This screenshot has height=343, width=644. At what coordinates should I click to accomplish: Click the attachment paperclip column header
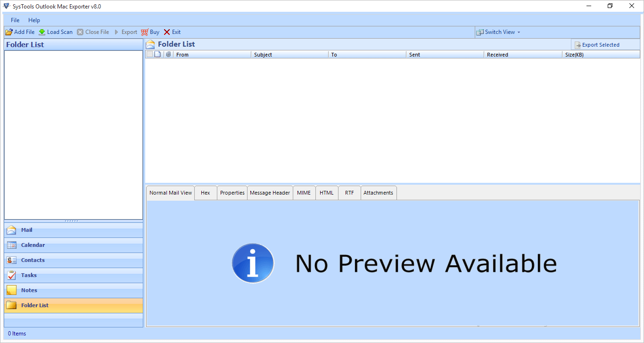click(x=168, y=54)
